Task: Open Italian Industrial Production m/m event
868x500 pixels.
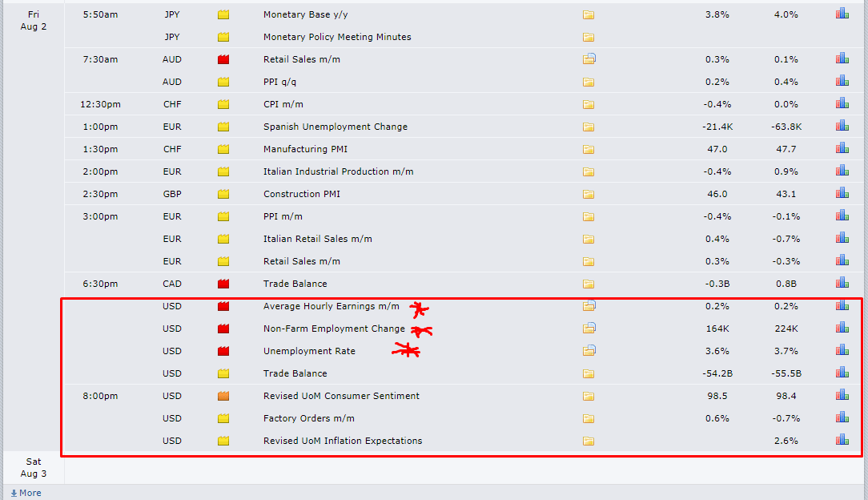Action: click(x=338, y=171)
